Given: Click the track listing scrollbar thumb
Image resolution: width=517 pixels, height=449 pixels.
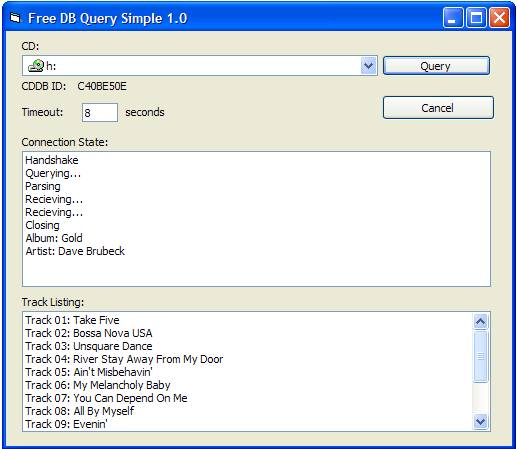Looking at the screenshot, I should point(480,356).
